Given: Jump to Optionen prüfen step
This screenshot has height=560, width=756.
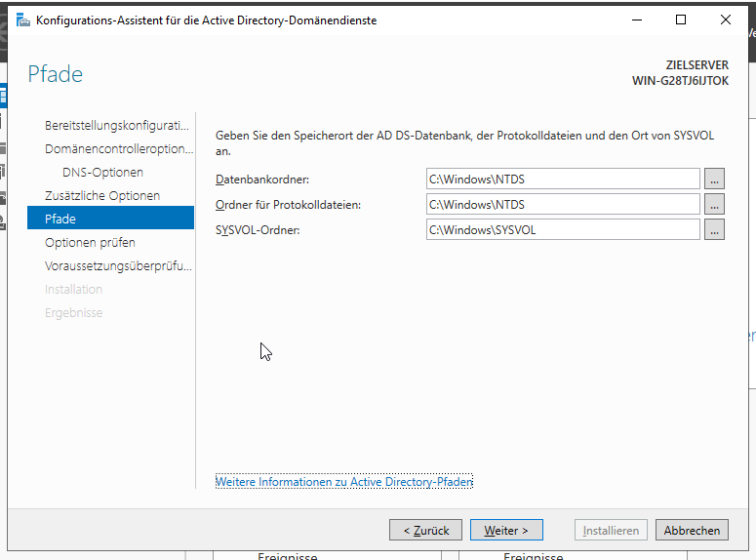Looking at the screenshot, I should coord(90,243).
